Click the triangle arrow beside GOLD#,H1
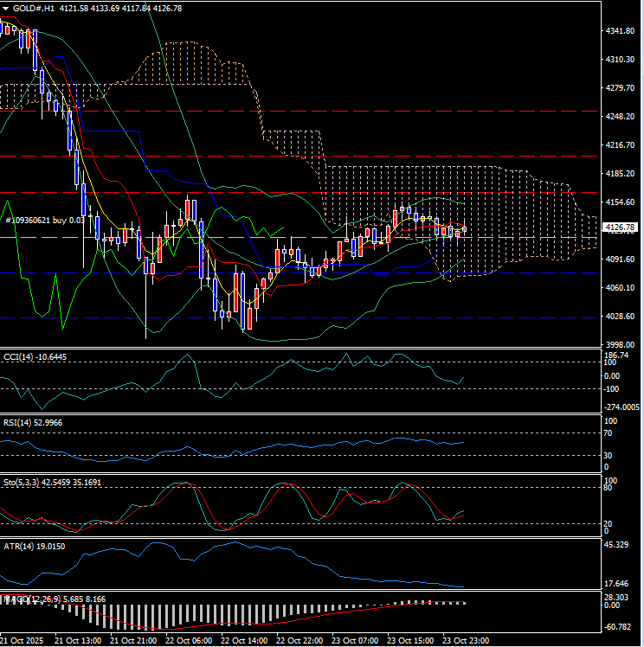This screenshot has height=647, width=644. (6, 8)
